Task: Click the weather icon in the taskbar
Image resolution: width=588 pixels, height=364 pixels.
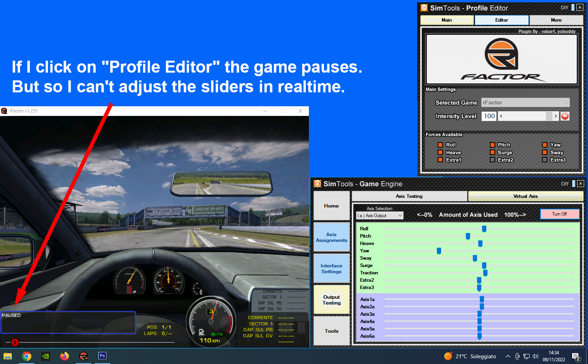Action: tap(448, 356)
